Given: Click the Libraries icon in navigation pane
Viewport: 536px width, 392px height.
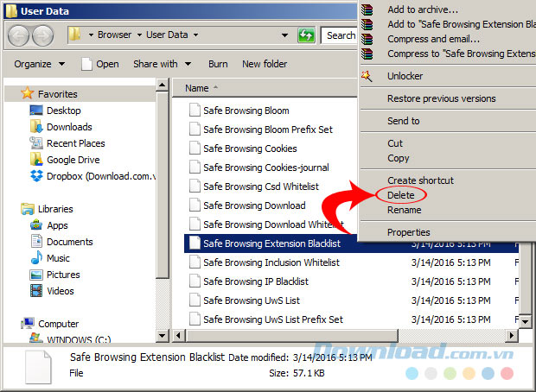Looking at the screenshot, I should (28, 209).
